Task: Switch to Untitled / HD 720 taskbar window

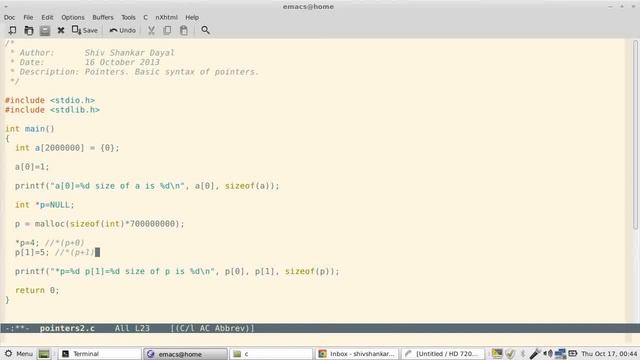Action: click(443, 353)
